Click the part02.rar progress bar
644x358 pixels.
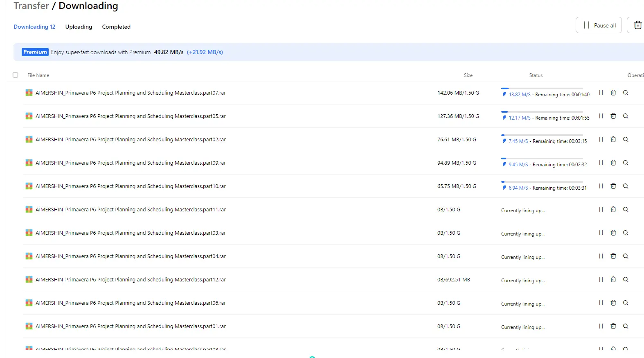pos(542,135)
